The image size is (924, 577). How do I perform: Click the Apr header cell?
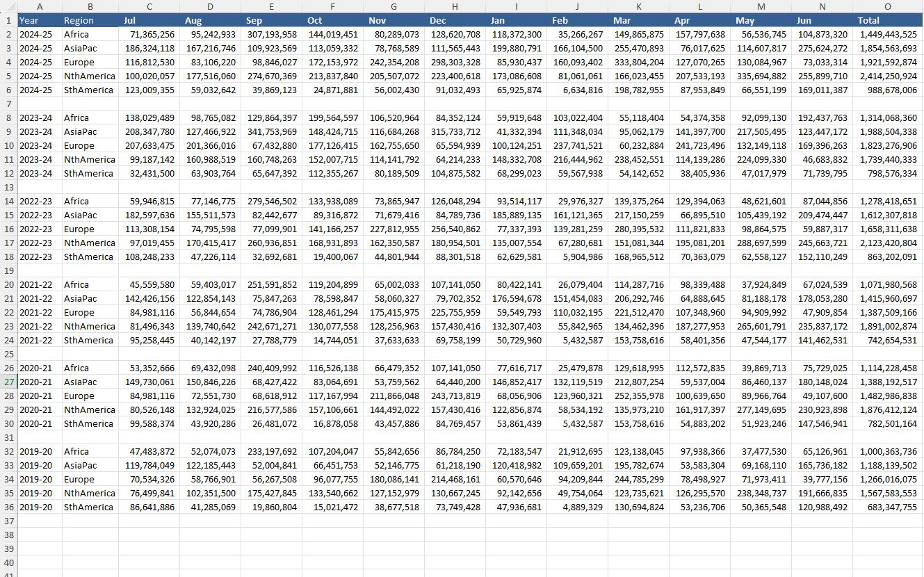pos(699,20)
